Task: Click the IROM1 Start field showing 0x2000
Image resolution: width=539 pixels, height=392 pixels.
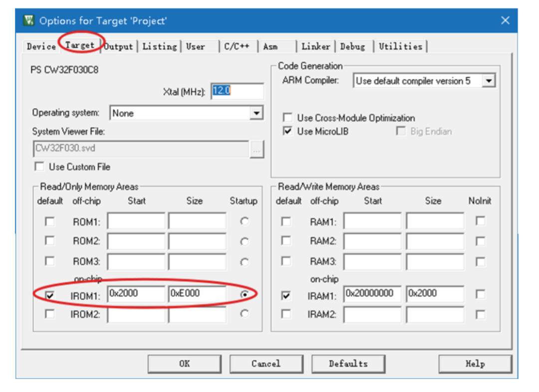Action: click(x=136, y=294)
